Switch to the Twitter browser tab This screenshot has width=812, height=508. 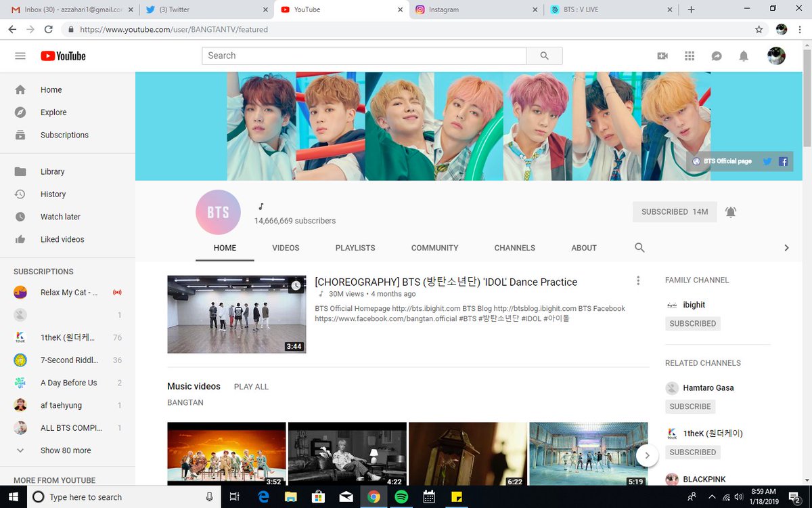click(206, 9)
